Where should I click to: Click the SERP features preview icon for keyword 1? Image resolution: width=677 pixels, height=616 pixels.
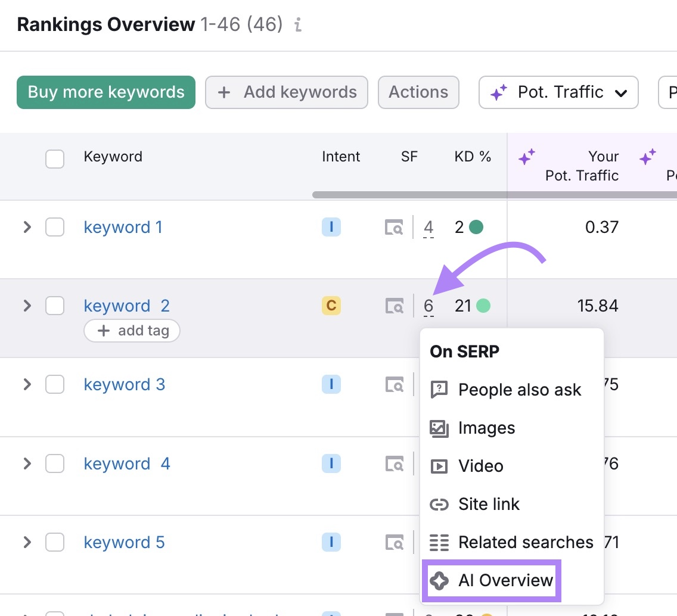394,227
